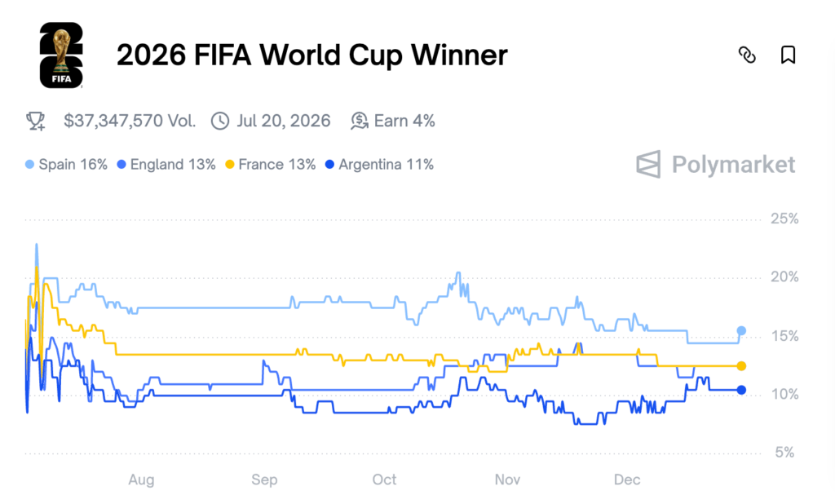
Task: Click the Earn 4% text
Action: click(404, 122)
